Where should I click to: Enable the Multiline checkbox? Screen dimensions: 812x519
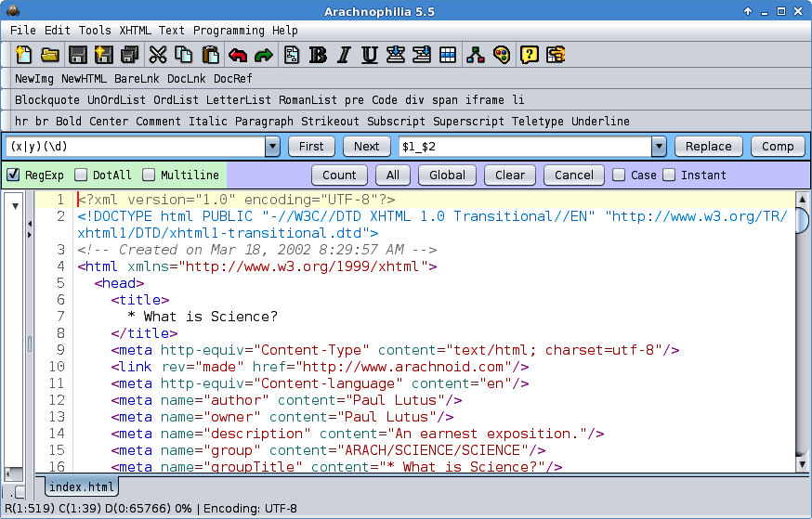point(149,175)
